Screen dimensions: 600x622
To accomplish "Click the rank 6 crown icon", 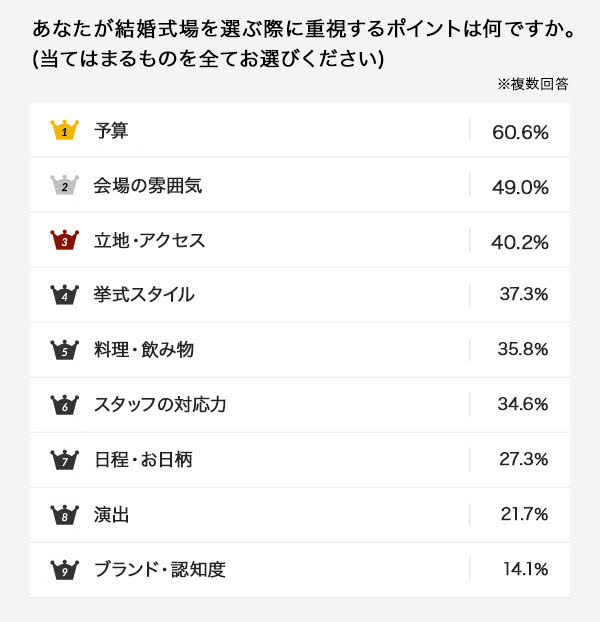I will click(x=64, y=405).
